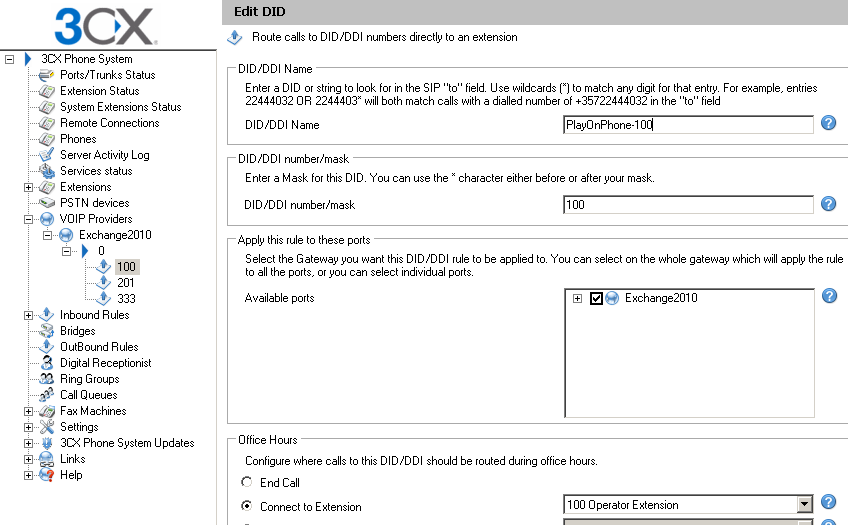Expand Exchange2010 in Available ports list
This screenshot has height=525, width=848.
[x=578, y=298]
